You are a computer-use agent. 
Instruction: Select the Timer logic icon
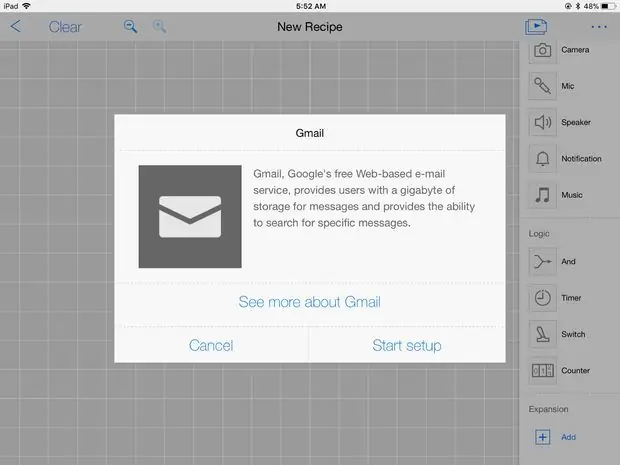[x=542, y=298]
